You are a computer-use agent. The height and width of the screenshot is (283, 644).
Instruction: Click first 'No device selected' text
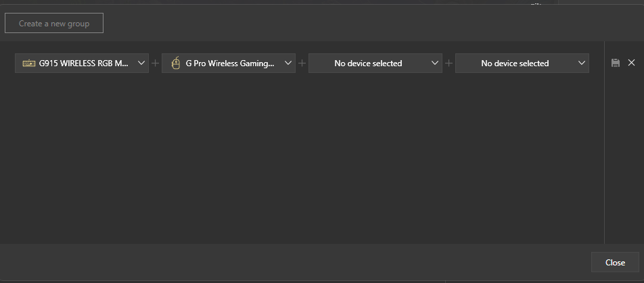click(x=368, y=63)
